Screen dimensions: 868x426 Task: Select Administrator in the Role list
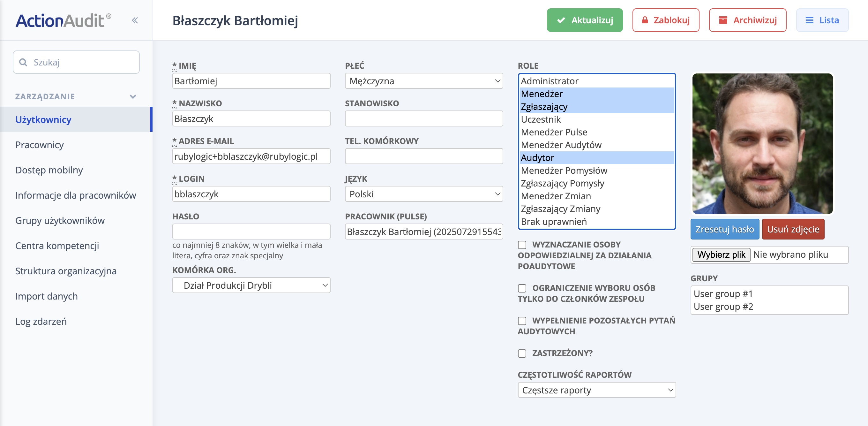(549, 81)
